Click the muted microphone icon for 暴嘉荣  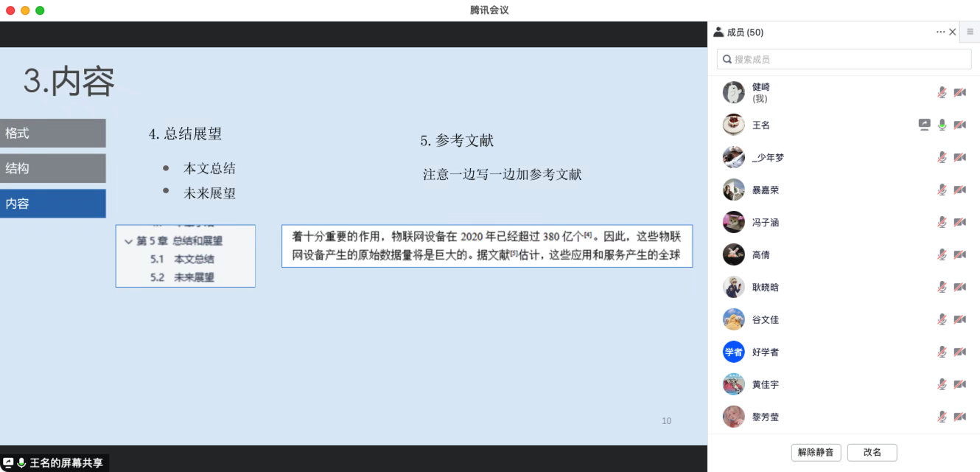[941, 190]
